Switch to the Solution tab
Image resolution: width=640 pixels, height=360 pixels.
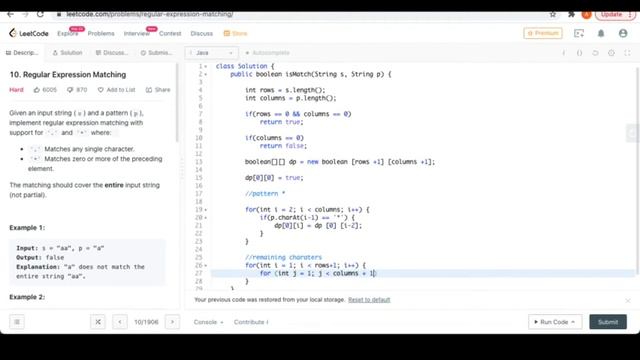point(67,53)
